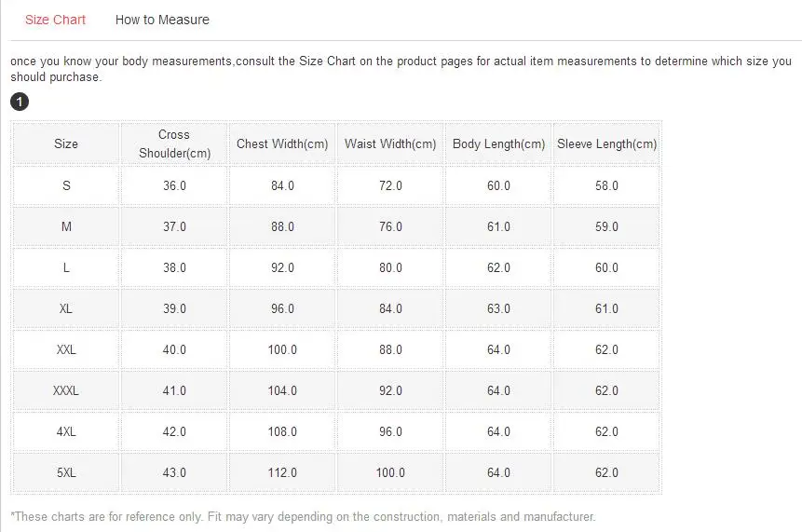This screenshot has width=802, height=532.
Task: Click the 4XL size row label
Action: 66,431
